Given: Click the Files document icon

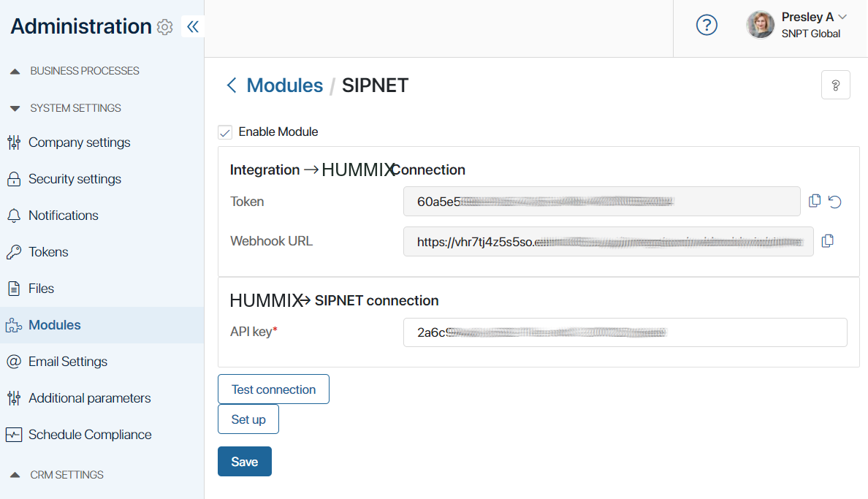Looking at the screenshot, I should pyautogui.click(x=14, y=289).
